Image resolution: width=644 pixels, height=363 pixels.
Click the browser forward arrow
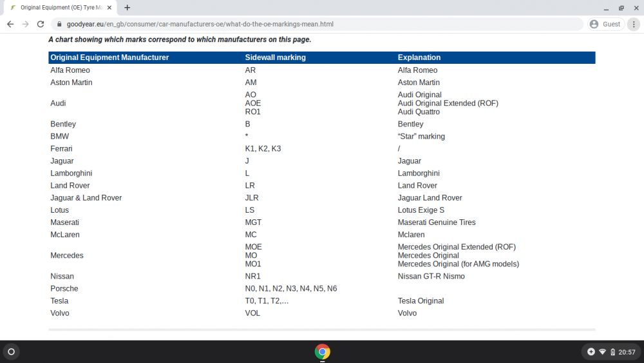coord(26,25)
